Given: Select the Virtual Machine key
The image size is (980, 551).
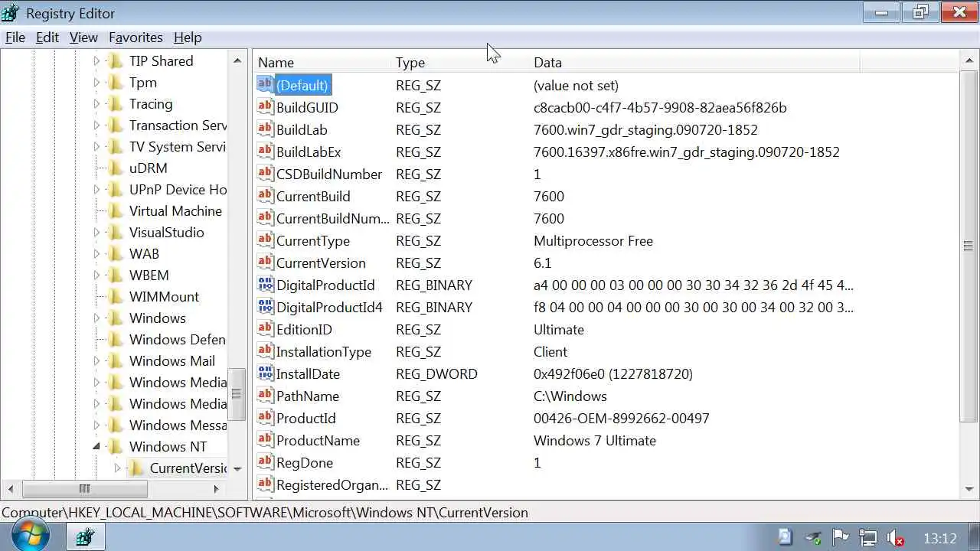Looking at the screenshot, I should click(x=175, y=210).
